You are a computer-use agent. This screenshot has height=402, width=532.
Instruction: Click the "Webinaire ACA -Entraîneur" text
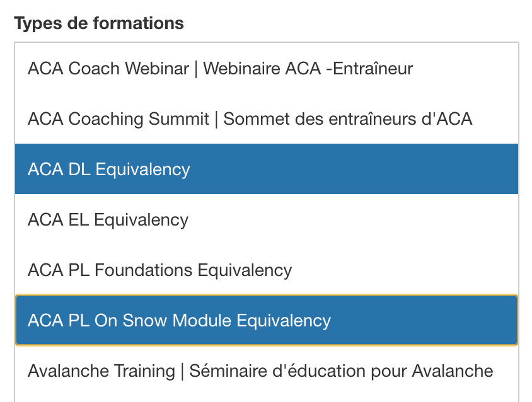pyautogui.click(x=308, y=68)
